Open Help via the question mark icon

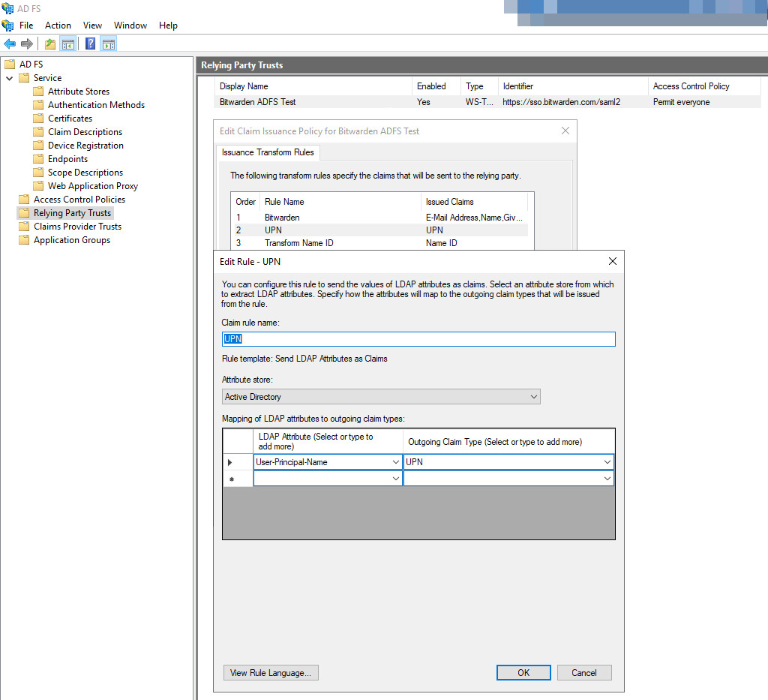point(91,44)
